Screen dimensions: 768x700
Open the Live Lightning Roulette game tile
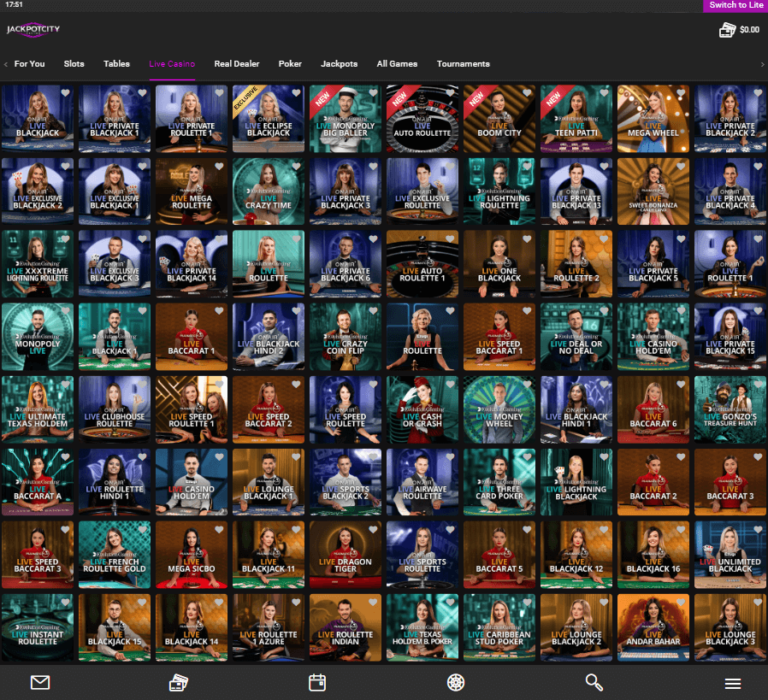click(x=499, y=191)
